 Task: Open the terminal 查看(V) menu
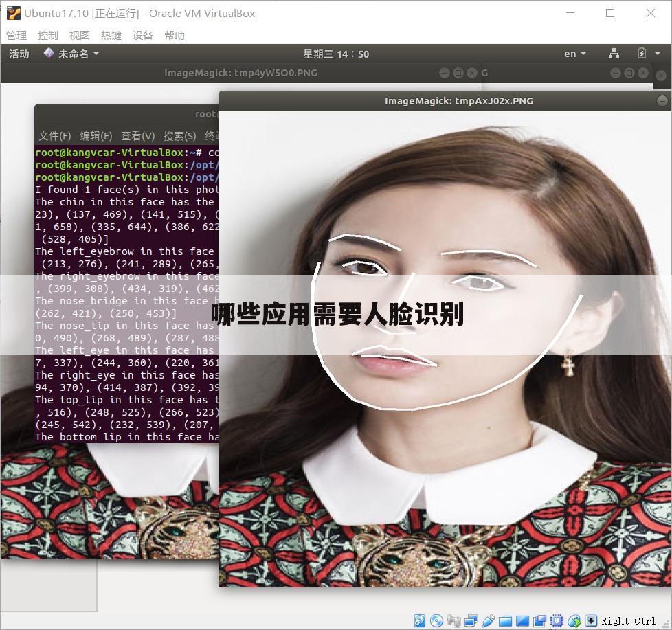(137, 136)
